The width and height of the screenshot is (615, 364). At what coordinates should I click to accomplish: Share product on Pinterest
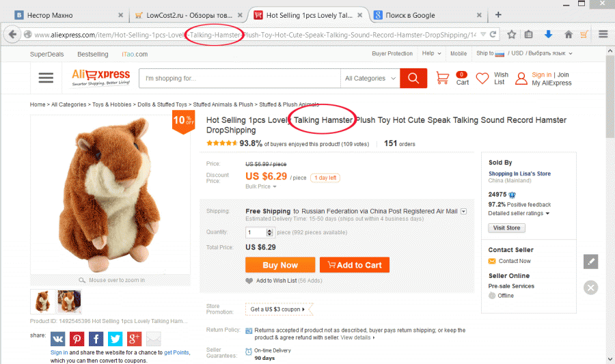tap(77, 339)
